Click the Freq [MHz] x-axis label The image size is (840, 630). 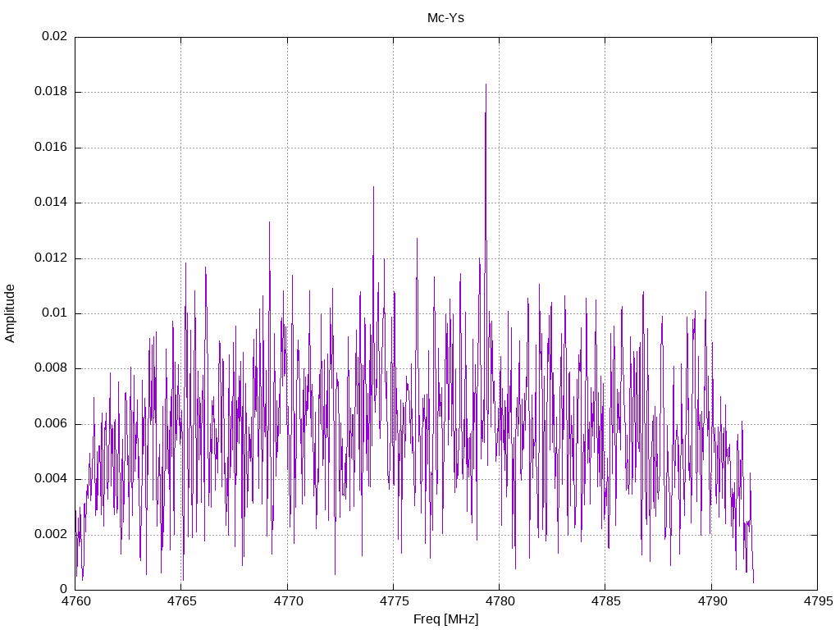pos(445,619)
